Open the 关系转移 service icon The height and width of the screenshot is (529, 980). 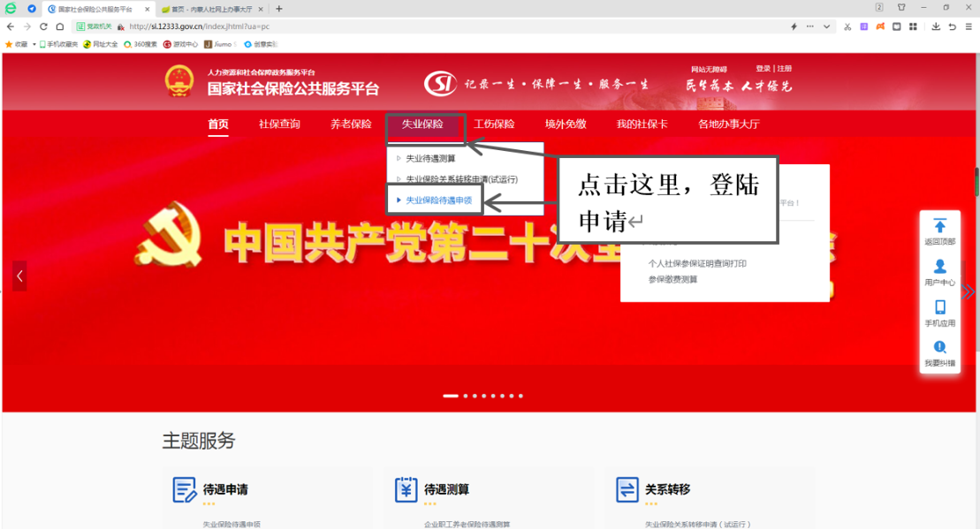(627, 489)
